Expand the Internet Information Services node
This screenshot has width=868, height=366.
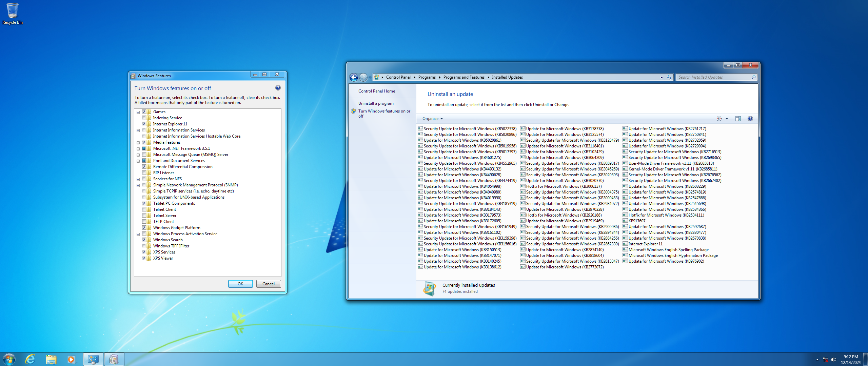[138, 130]
